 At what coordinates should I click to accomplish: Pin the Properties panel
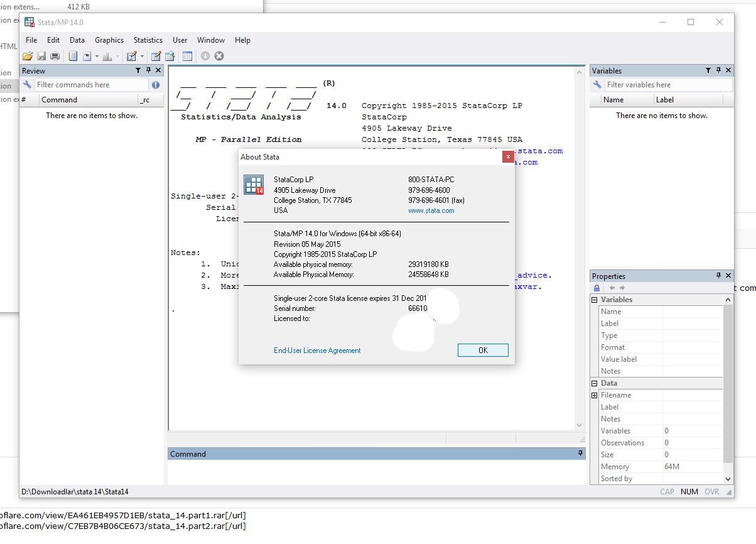point(719,276)
